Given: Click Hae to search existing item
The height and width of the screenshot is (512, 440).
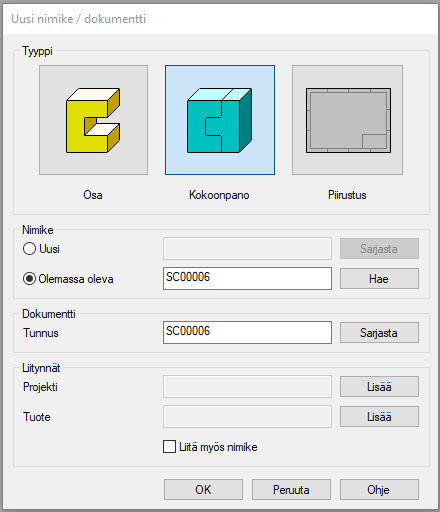Looking at the screenshot, I should (x=379, y=279).
